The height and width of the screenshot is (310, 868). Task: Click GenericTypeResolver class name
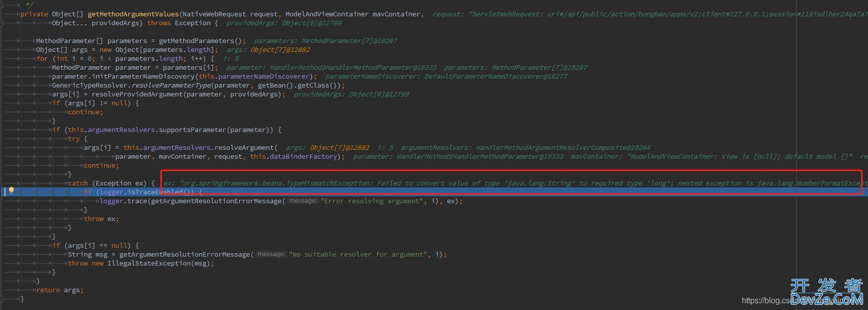(90, 86)
